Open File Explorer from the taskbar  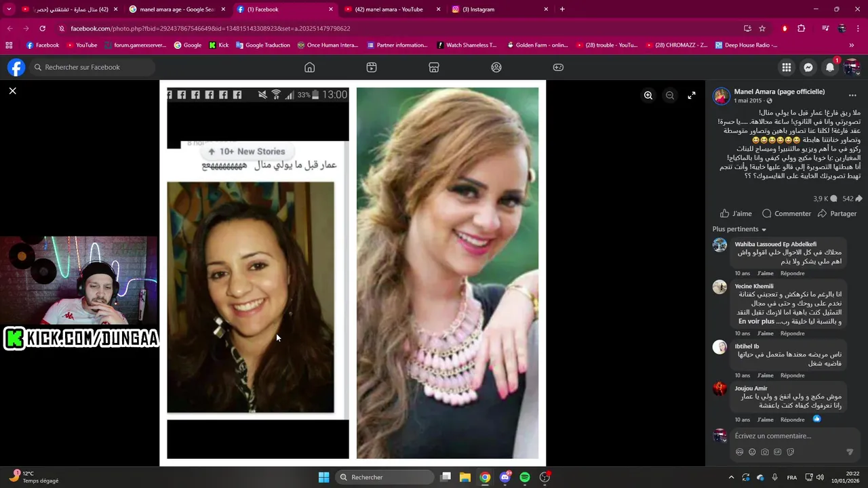coord(465,477)
